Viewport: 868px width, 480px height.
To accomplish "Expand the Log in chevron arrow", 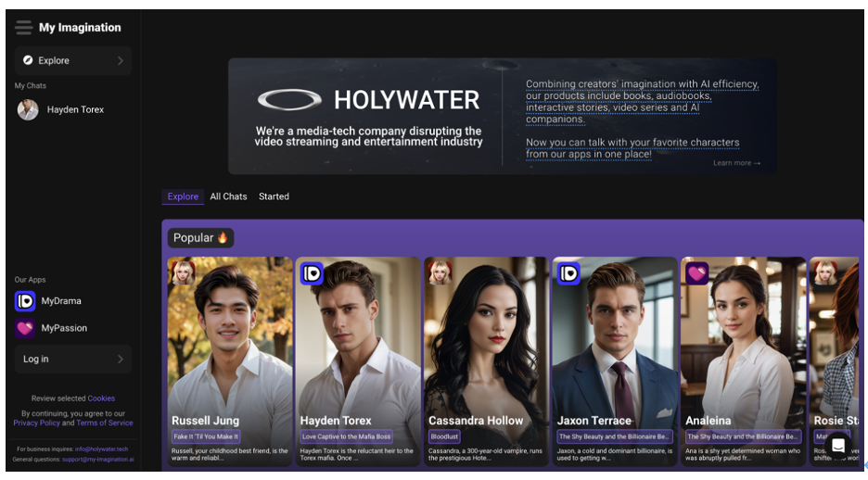I will click(121, 360).
